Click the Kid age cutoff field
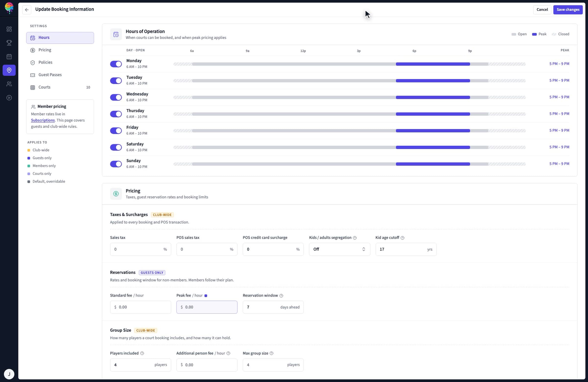The width and height of the screenshot is (588, 382). (x=406, y=249)
